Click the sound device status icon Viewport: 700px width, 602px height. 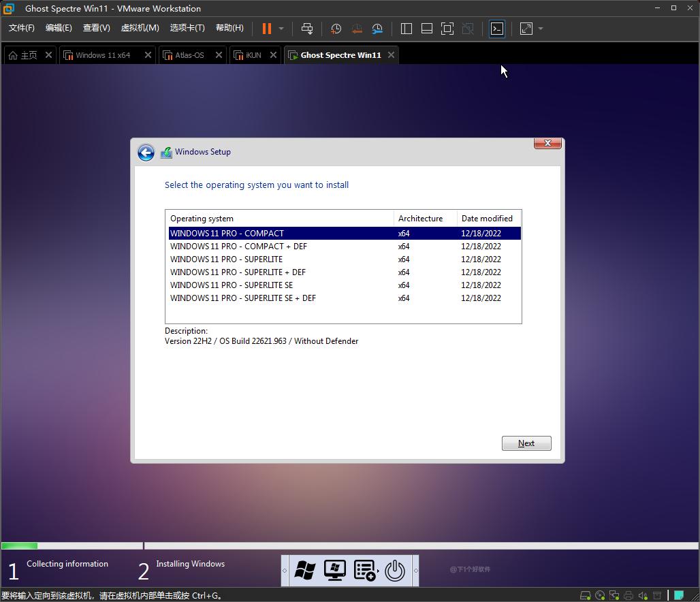[641, 595]
